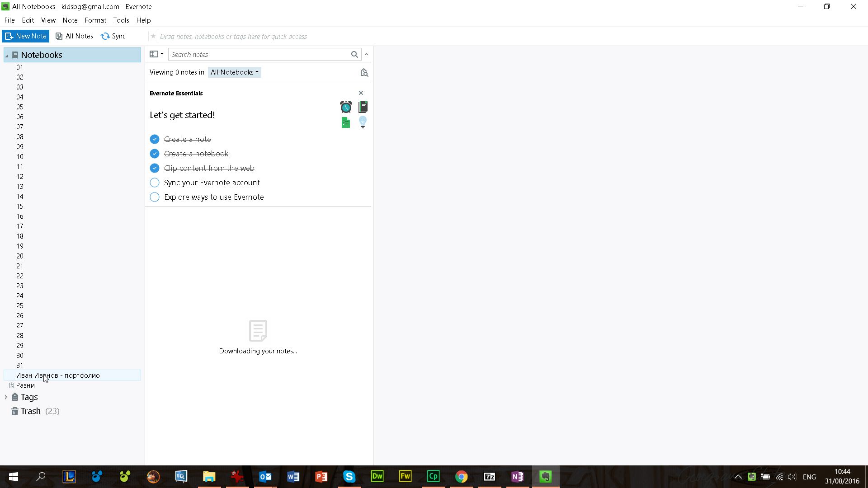868x488 pixels.
Task: Toggle the Create a note checkmark
Action: click(155, 139)
